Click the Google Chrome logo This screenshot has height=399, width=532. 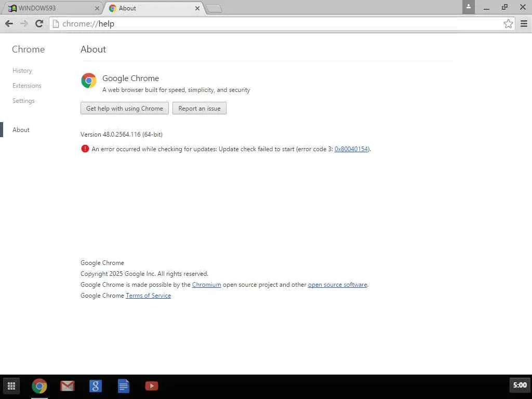(88, 81)
